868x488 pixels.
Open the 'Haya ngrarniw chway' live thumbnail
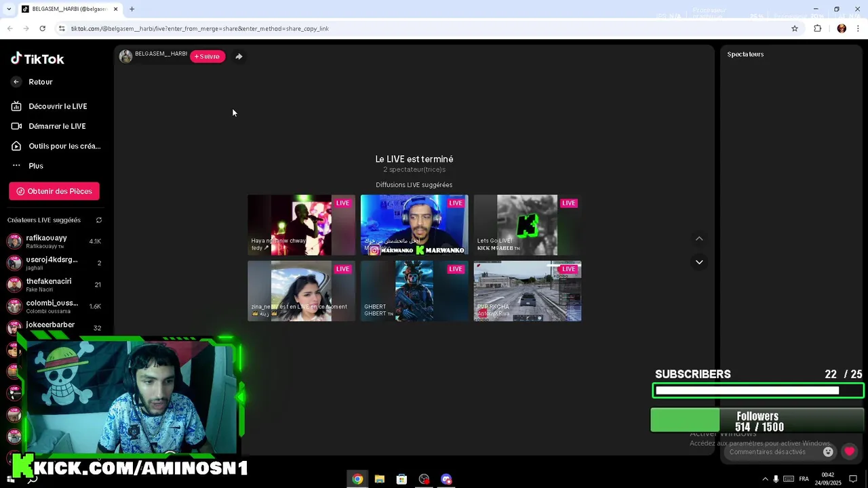pyautogui.click(x=301, y=225)
